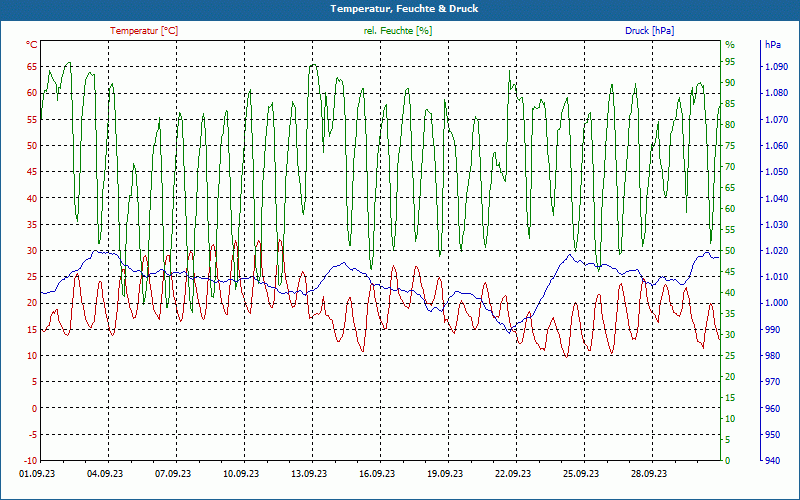
Task: Click green humidity axis value "90"
Action: pyautogui.click(x=730, y=83)
